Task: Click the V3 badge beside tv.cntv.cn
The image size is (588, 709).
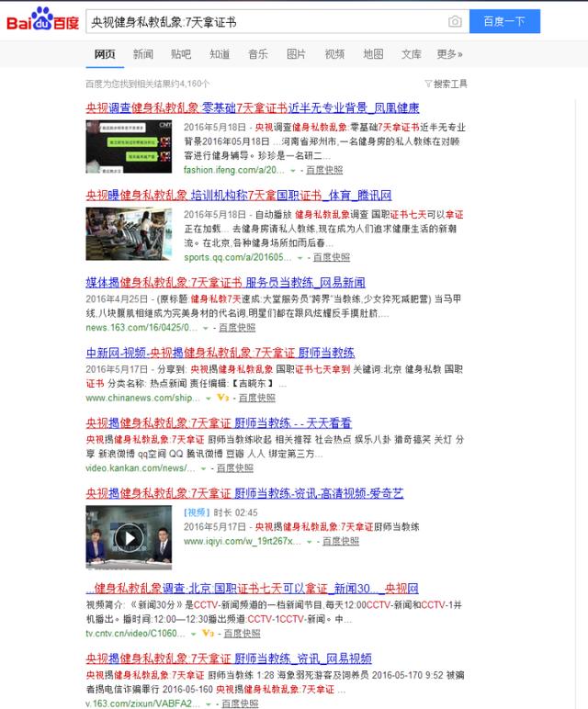Action: [208, 633]
